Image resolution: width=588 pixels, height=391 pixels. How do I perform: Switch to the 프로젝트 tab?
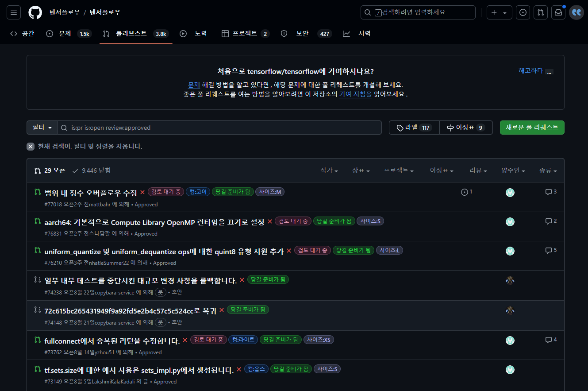[x=246, y=34]
